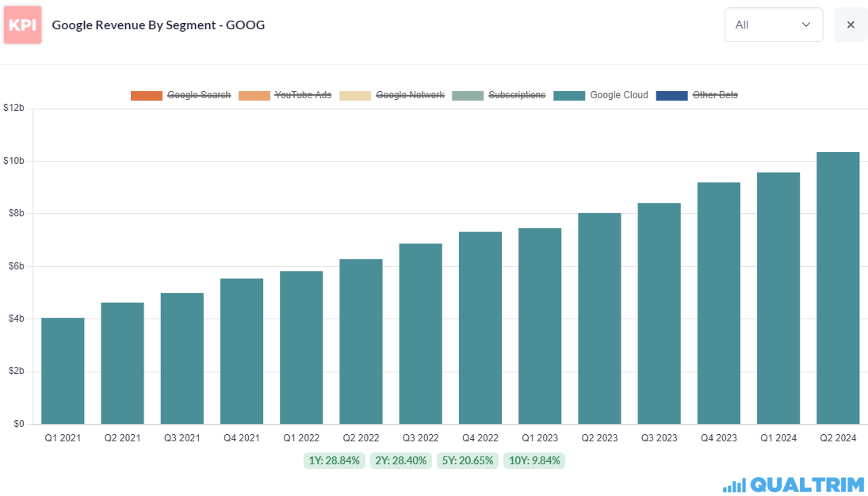Screen dimensions: 868x496
Task: Click the Q4 2022 x-axis label
Action: tap(480, 438)
